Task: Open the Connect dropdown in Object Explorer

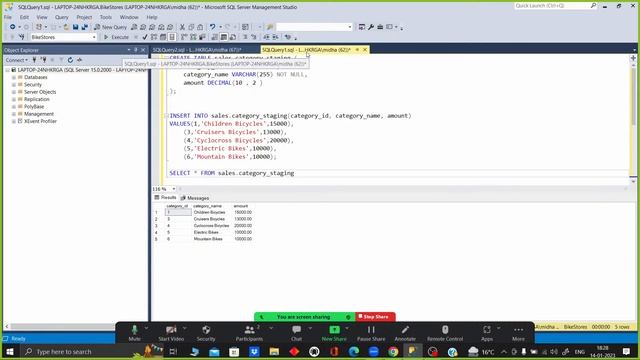Action: point(17,60)
